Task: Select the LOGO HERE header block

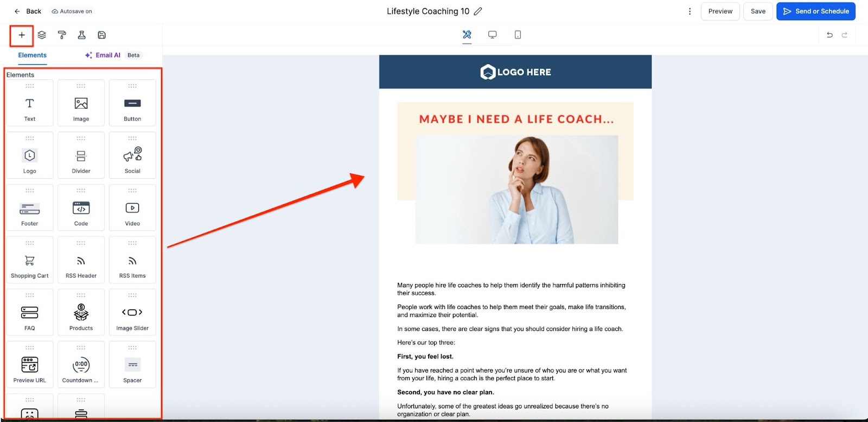Action: [515, 72]
